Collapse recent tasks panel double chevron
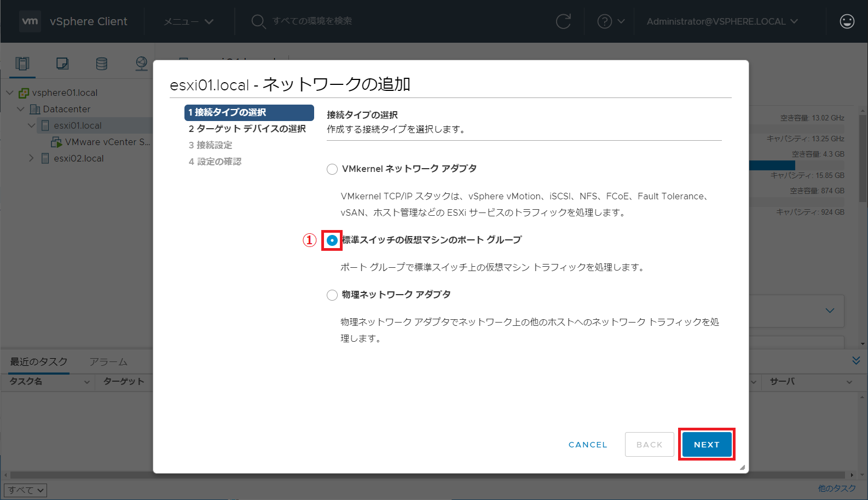This screenshot has height=500, width=868. (857, 360)
